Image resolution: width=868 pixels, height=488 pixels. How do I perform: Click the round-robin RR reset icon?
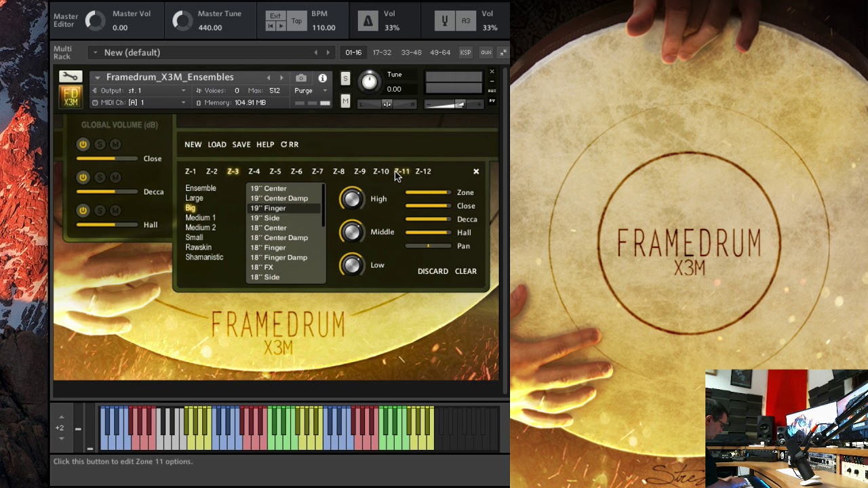click(290, 144)
